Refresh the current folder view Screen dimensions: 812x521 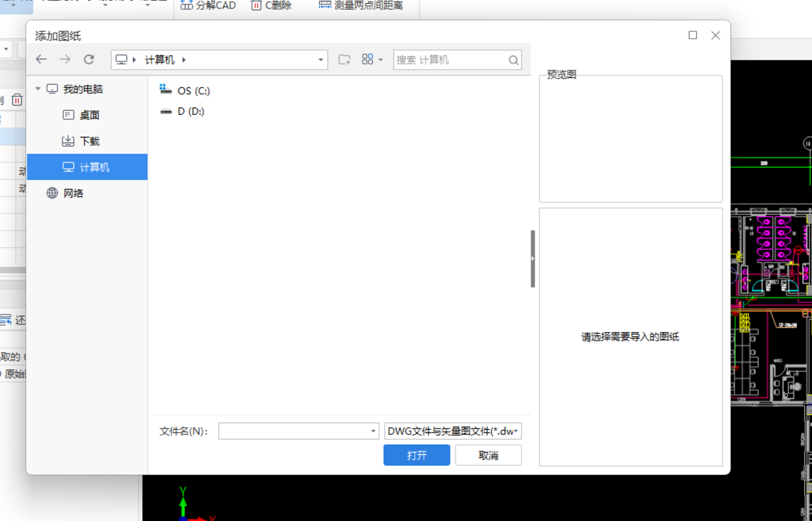point(89,59)
